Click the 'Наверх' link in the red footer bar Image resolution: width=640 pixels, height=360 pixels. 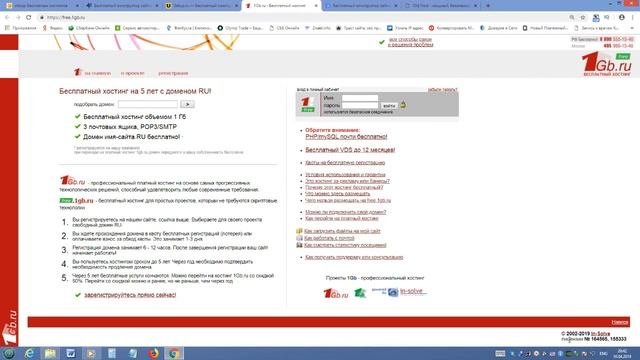point(620,322)
